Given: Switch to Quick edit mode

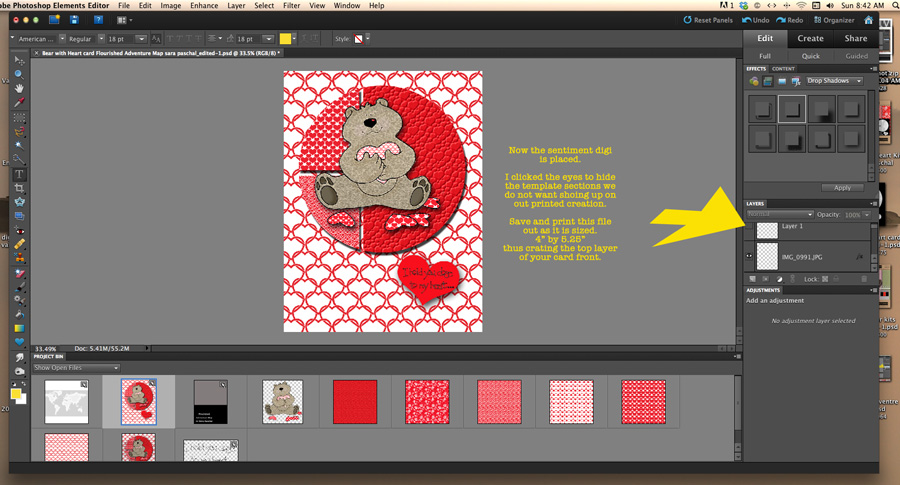Looking at the screenshot, I should click(x=810, y=56).
